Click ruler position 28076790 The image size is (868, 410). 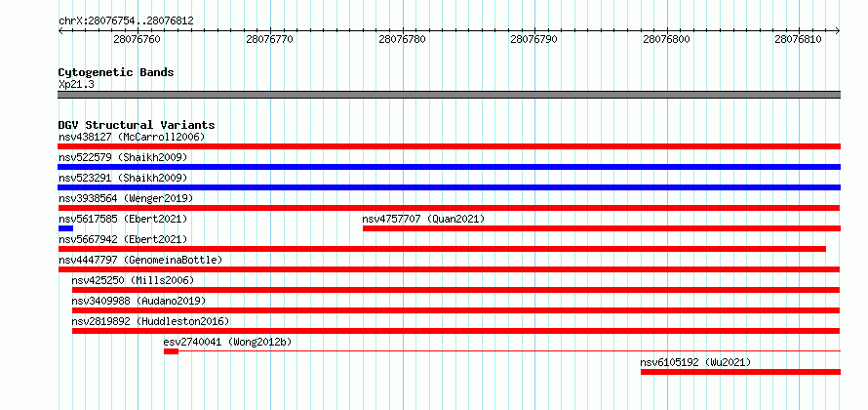534,39
